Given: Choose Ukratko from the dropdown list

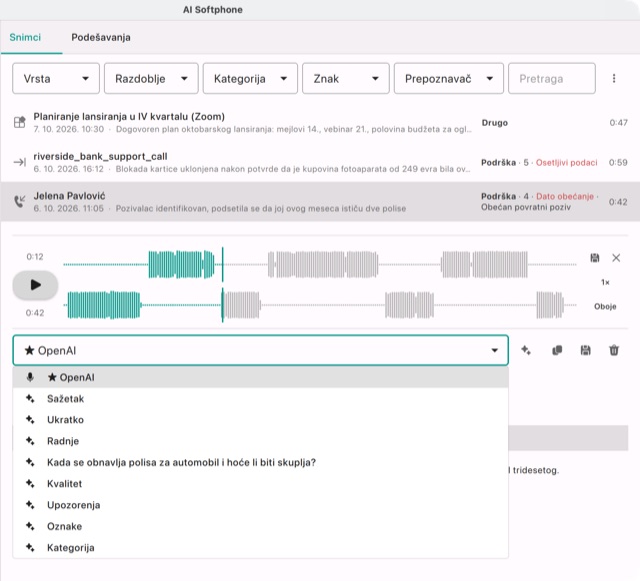Looking at the screenshot, I should click(x=260, y=420).
